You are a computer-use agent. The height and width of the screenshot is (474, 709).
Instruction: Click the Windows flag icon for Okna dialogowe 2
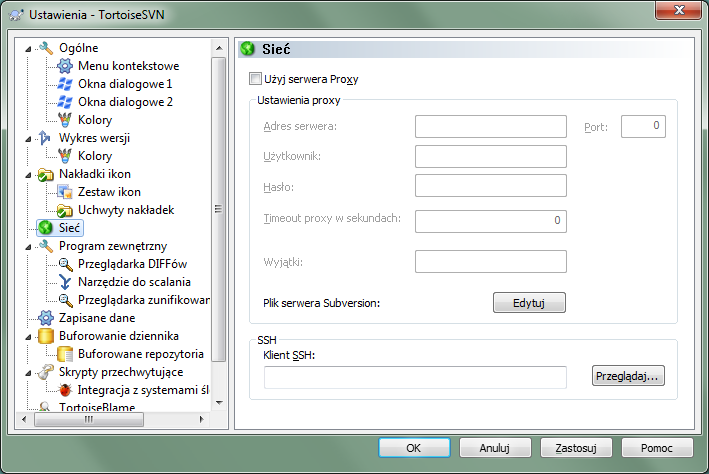[65, 102]
